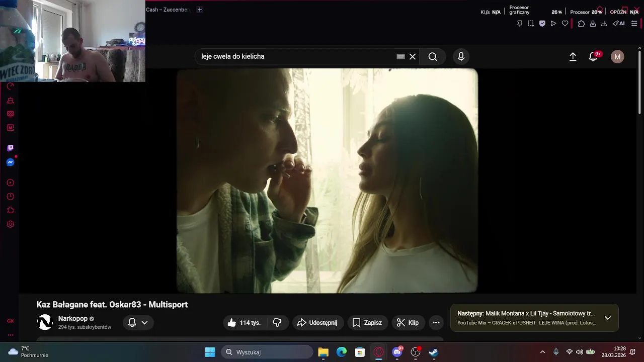Open File Explorer from the taskbar
Image resolution: width=644 pixels, height=362 pixels.
tap(323, 352)
